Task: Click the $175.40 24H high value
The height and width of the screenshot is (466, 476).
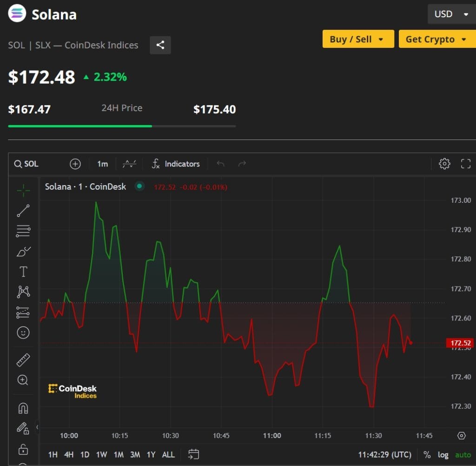Action: point(214,109)
